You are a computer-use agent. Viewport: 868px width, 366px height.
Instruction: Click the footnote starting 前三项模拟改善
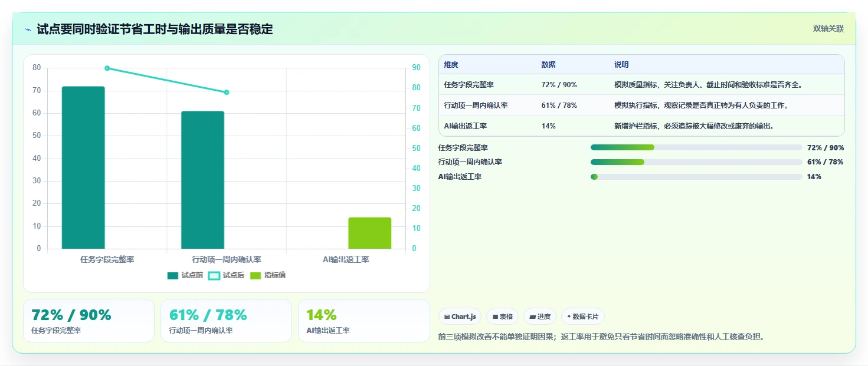point(602,337)
